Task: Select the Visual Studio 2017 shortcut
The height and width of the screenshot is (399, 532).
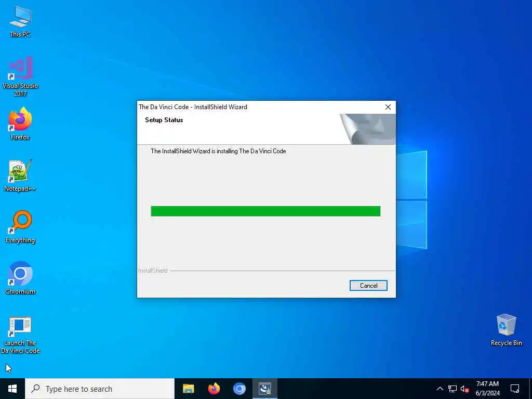Action: (x=20, y=76)
